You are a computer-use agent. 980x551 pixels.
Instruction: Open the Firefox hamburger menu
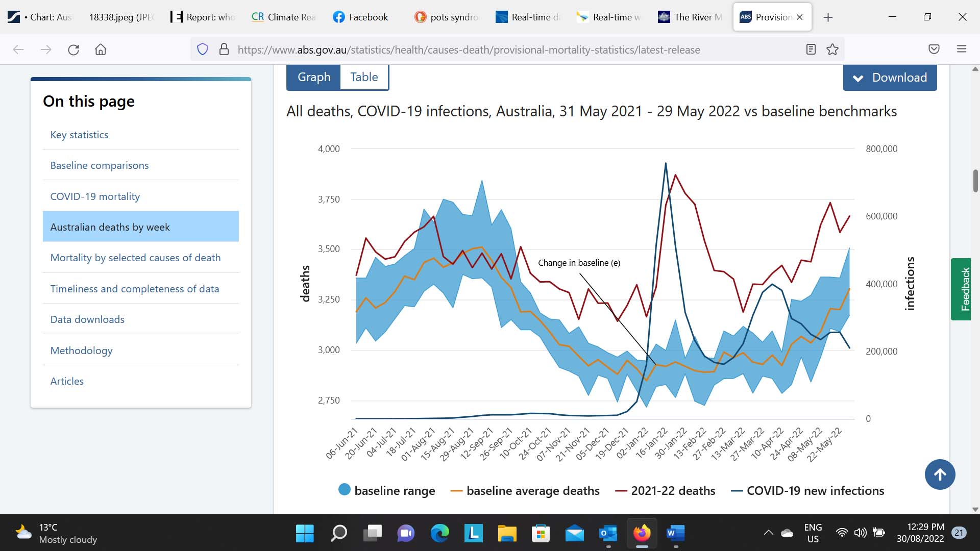pyautogui.click(x=962, y=49)
